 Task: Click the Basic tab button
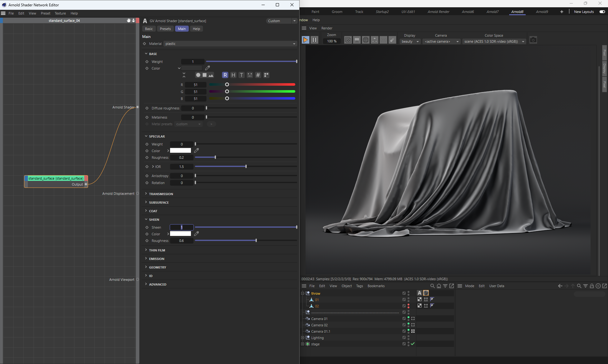(x=149, y=29)
